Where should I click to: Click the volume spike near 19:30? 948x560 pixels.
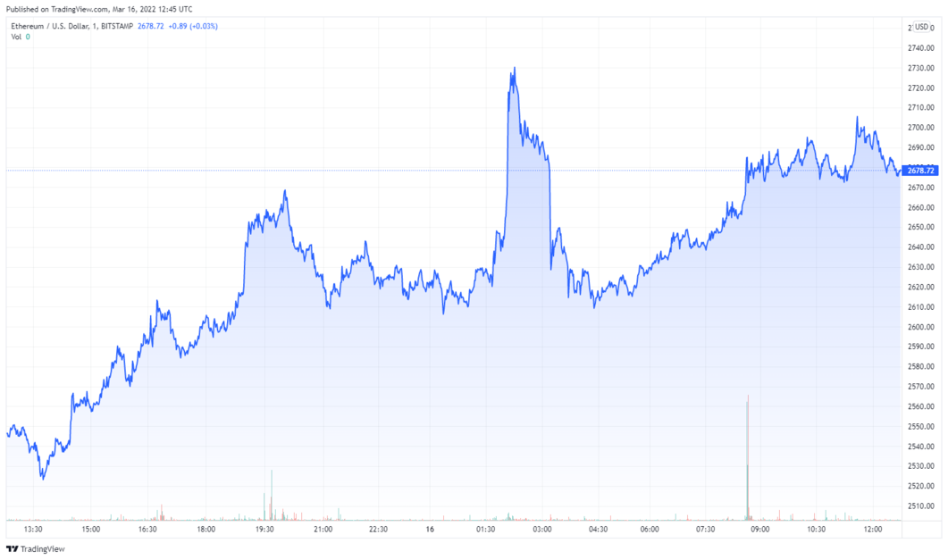point(272,495)
